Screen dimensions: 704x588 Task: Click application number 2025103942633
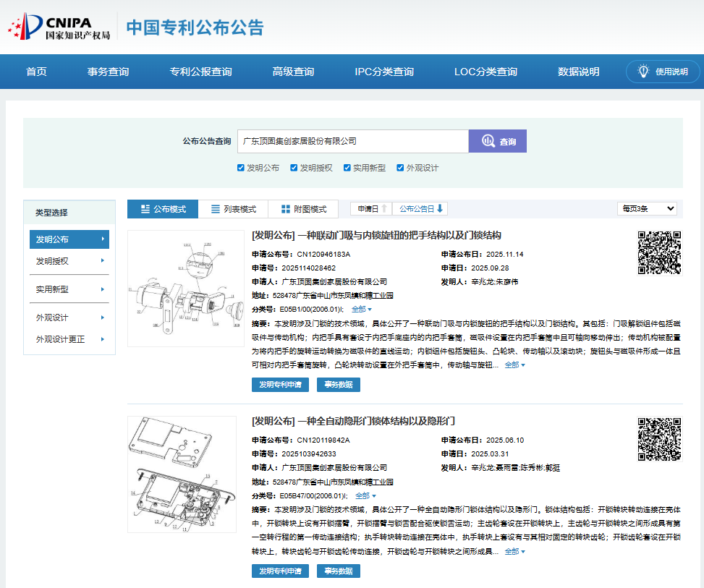[x=308, y=453]
